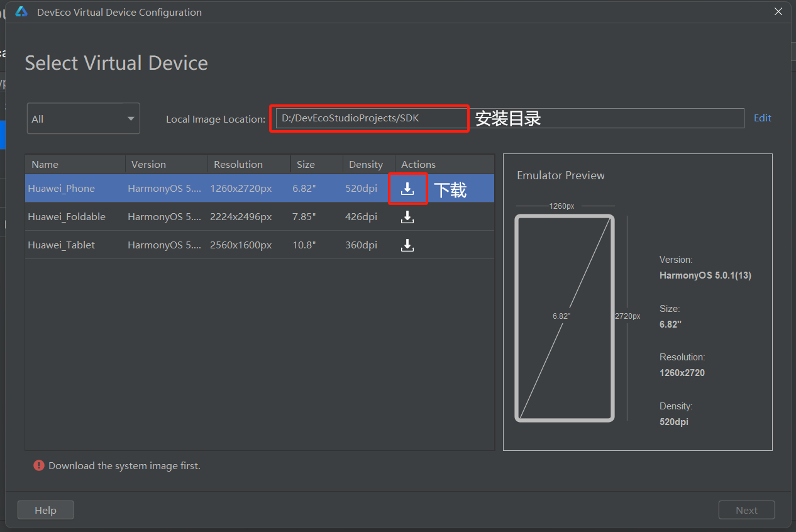
Task: Click the Actions column header
Action: tap(445, 164)
